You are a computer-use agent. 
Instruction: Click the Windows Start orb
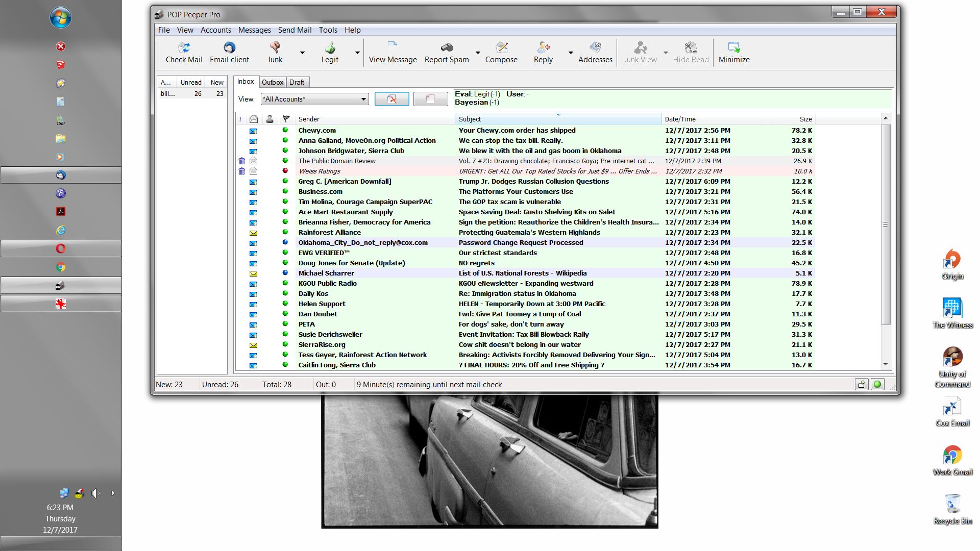(61, 18)
